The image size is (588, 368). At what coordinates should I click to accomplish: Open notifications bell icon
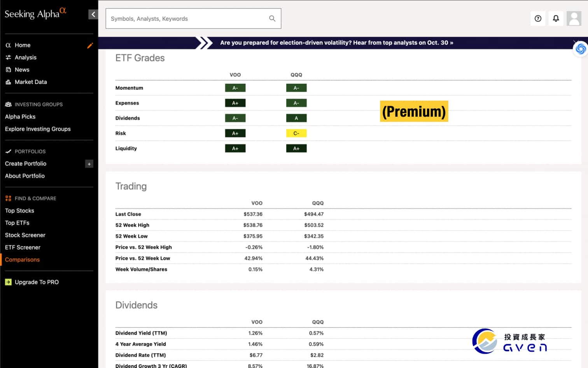click(x=556, y=18)
